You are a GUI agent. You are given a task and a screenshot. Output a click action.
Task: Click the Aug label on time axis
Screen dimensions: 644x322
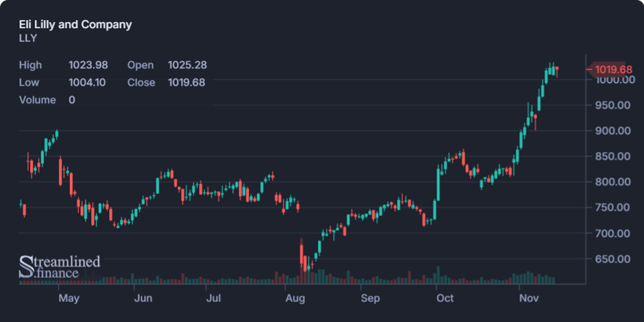(x=295, y=298)
